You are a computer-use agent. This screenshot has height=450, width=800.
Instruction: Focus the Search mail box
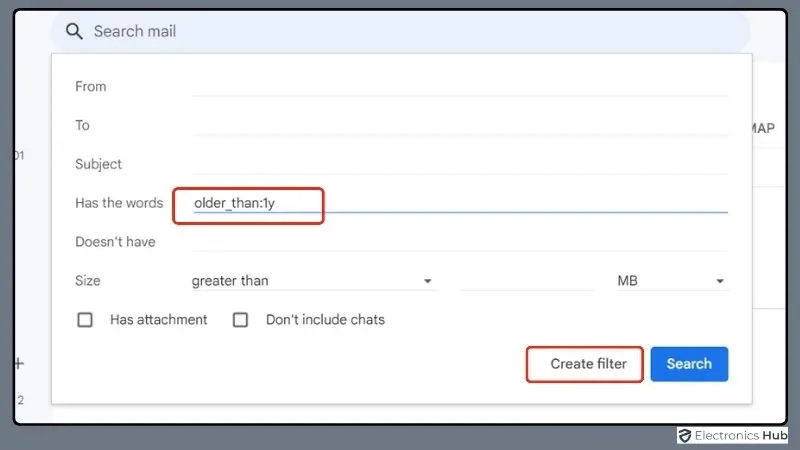click(400, 31)
